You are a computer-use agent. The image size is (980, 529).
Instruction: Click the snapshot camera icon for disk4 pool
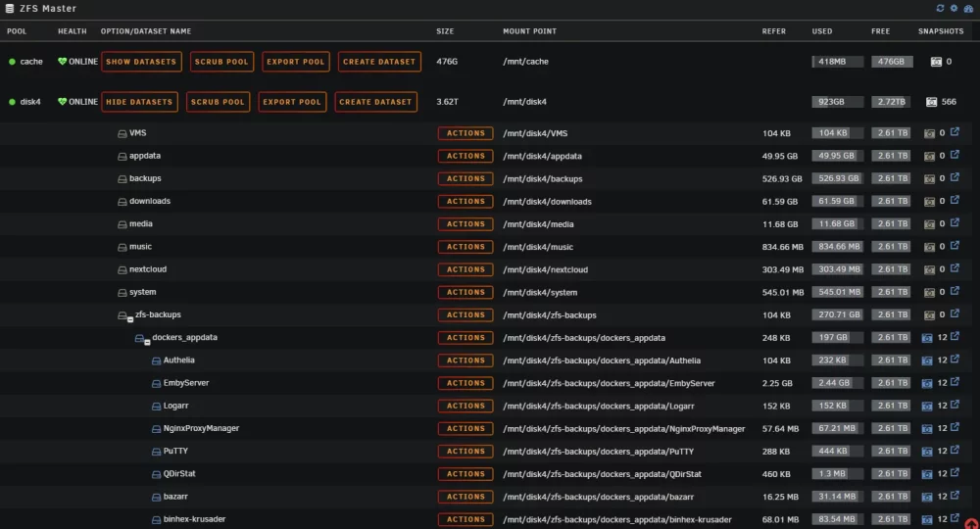click(x=931, y=102)
